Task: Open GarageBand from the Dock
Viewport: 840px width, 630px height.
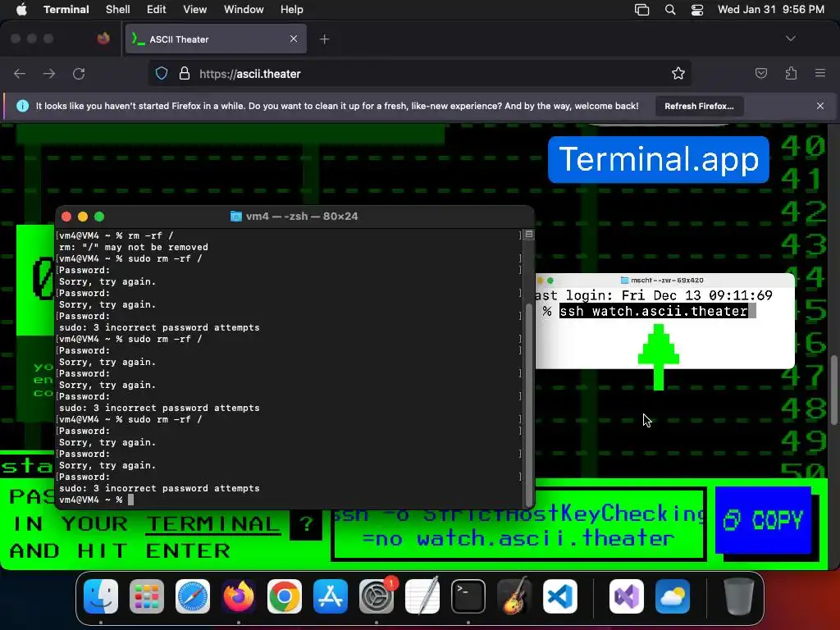Action: pos(514,596)
